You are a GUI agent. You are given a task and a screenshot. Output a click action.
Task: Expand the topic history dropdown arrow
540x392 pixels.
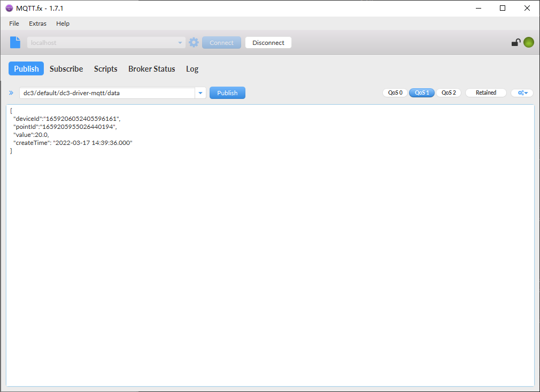click(x=200, y=93)
